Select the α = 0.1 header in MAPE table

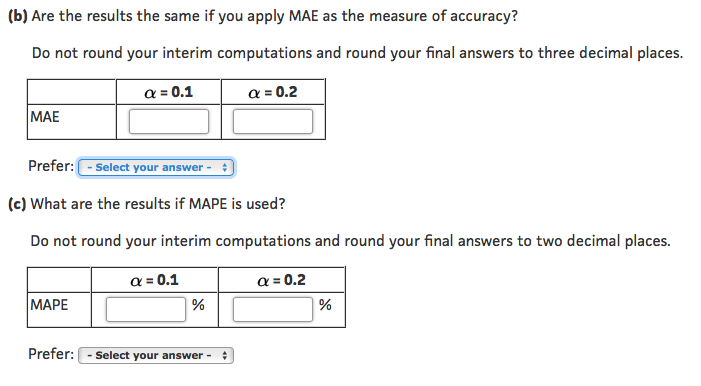point(154,280)
